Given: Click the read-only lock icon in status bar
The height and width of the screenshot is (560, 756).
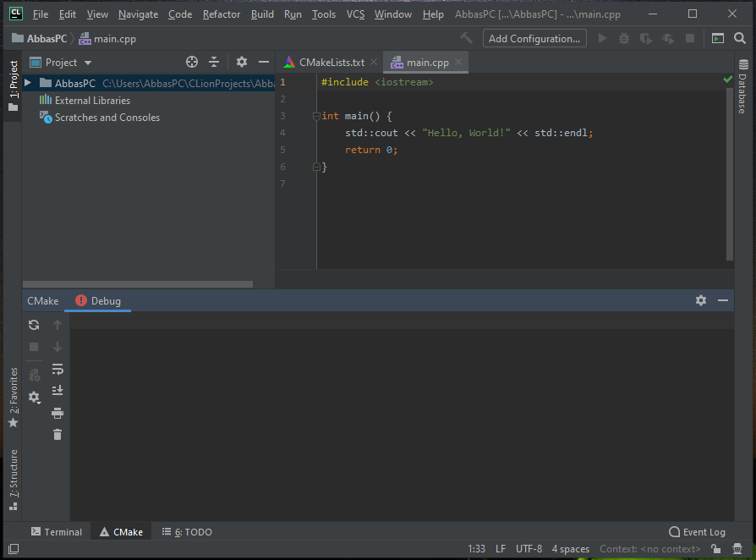Looking at the screenshot, I should [716, 548].
